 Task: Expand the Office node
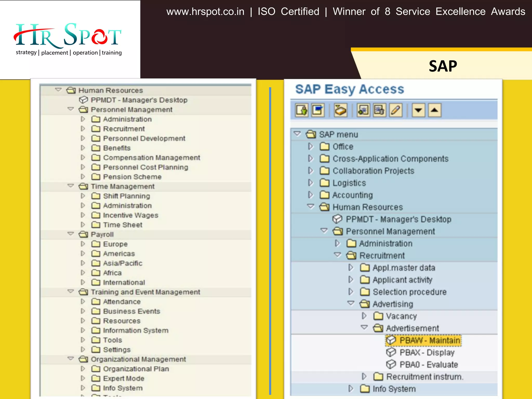(311, 147)
